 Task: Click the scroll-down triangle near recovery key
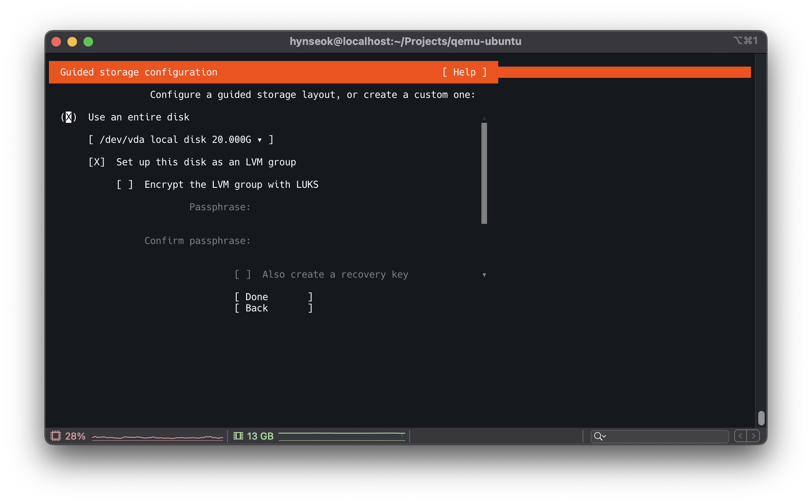[484, 275]
